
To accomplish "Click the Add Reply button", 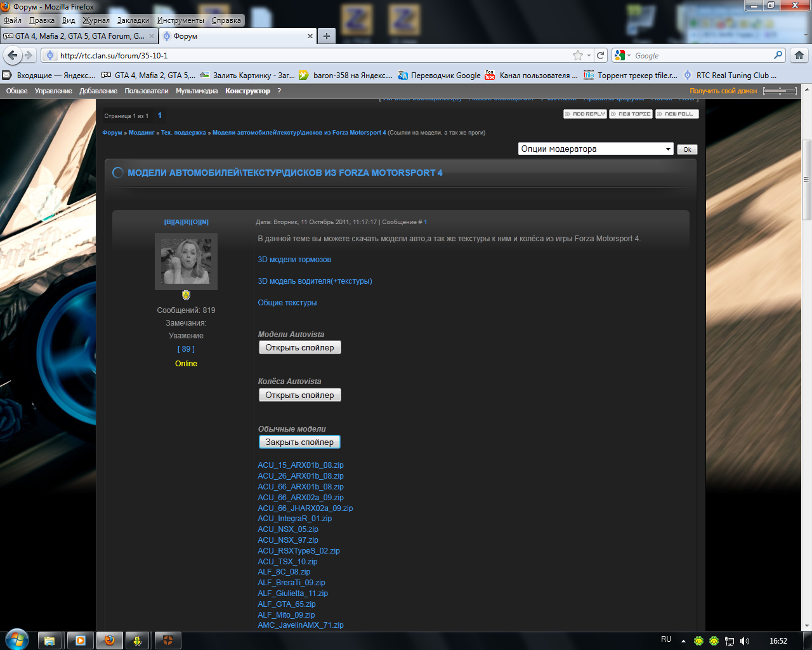I will coord(586,114).
